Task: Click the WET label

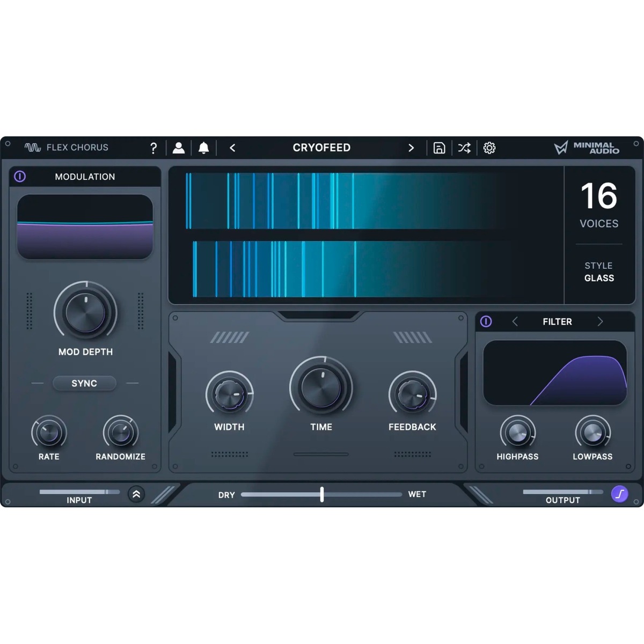Action: pyautogui.click(x=417, y=494)
